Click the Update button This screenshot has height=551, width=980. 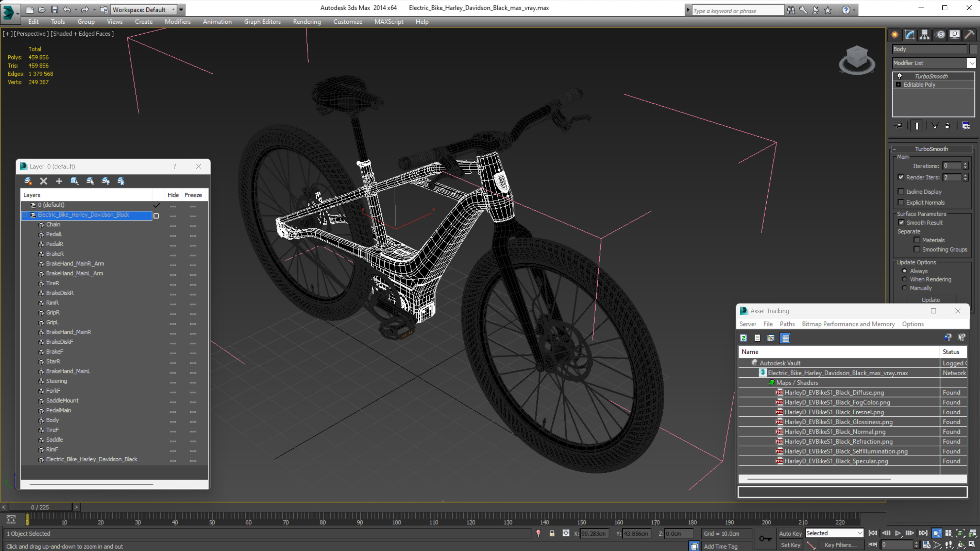(931, 299)
